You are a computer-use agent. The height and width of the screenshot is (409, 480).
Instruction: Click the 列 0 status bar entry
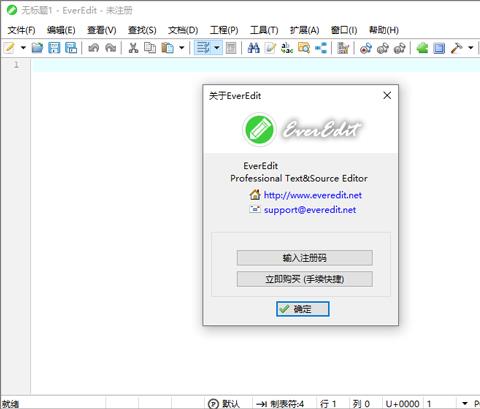coord(361,404)
